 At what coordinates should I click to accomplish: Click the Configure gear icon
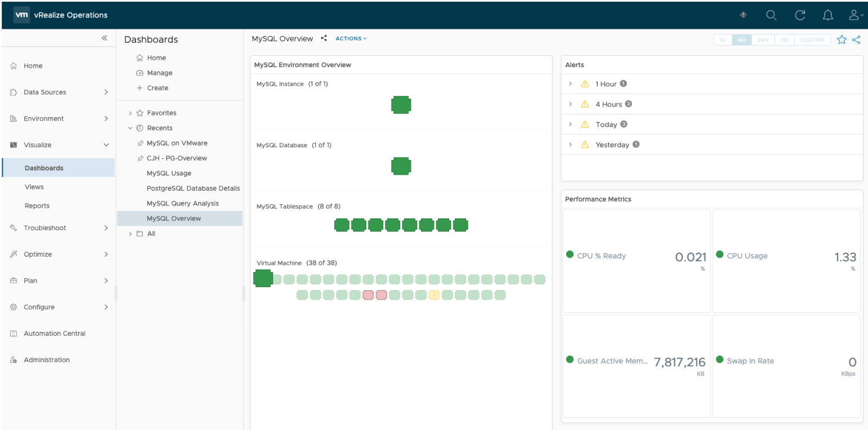coord(14,307)
